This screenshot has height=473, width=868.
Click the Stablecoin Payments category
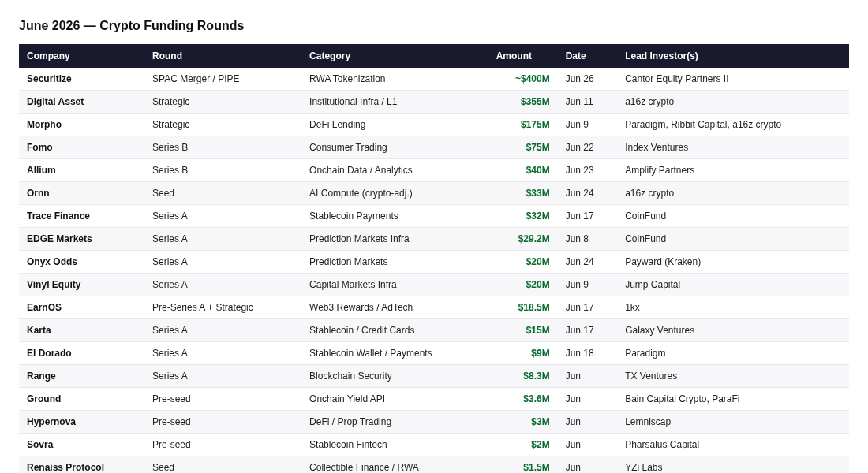coord(354,216)
